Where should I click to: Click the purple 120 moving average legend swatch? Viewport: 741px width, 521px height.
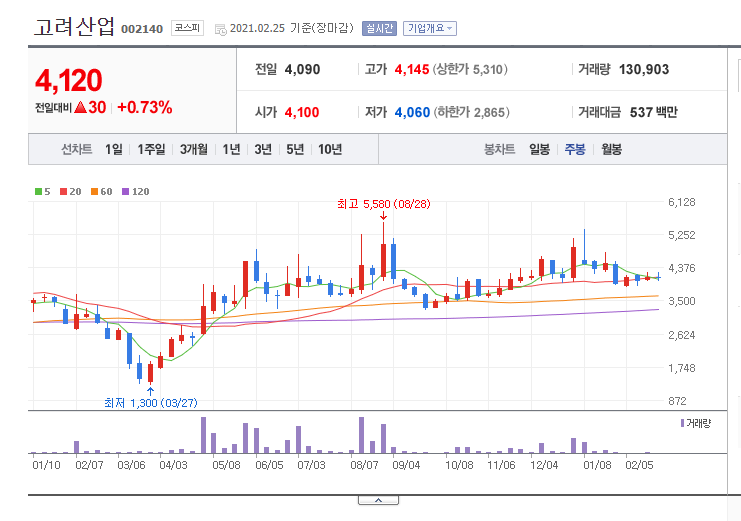pos(126,191)
